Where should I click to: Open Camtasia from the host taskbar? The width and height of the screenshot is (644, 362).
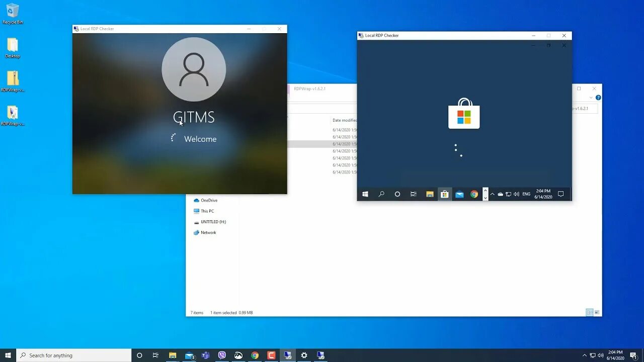tap(271, 355)
